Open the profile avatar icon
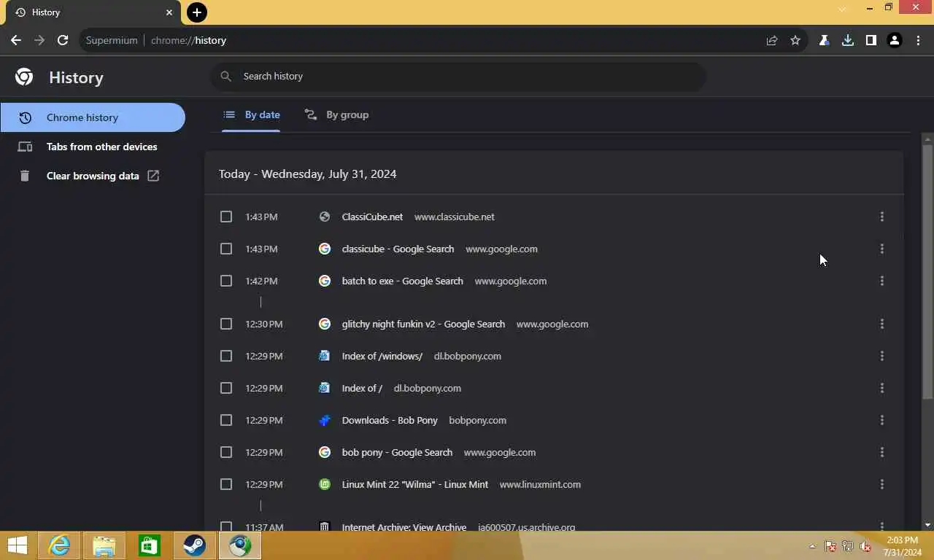Viewport: 934px width, 560px height. (x=895, y=40)
